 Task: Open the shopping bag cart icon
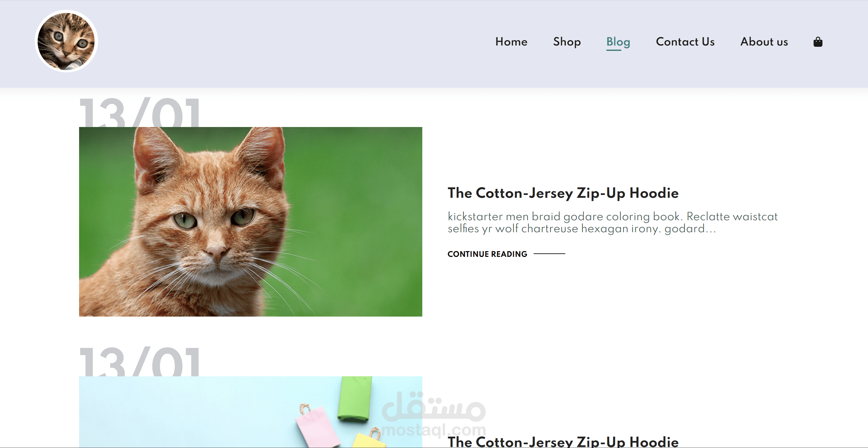[817, 42]
